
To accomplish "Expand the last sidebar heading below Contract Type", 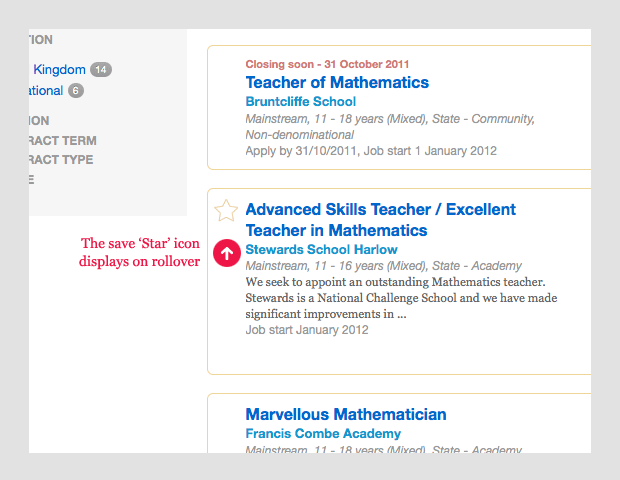I will [x=32, y=180].
